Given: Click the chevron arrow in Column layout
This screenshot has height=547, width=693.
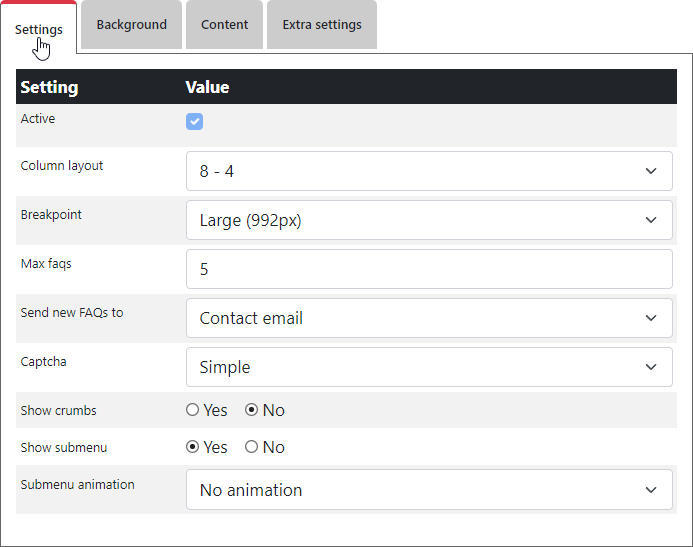Looking at the screenshot, I should point(651,171).
